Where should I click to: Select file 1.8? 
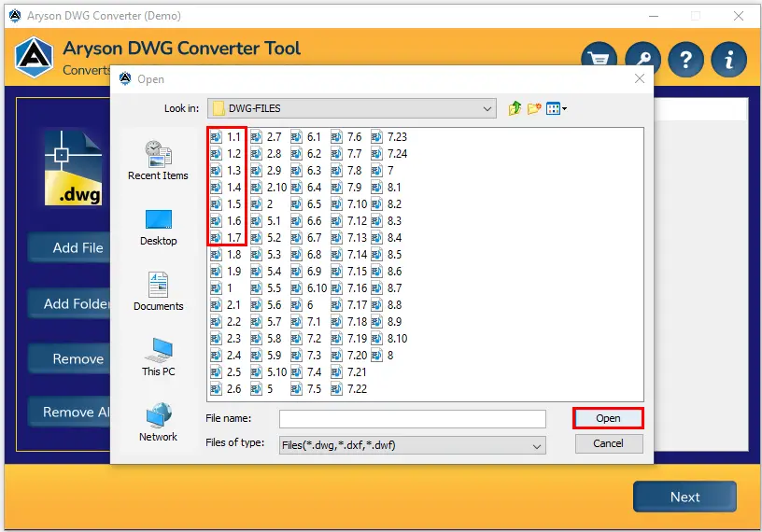pyautogui.click(x=226, y=255)
